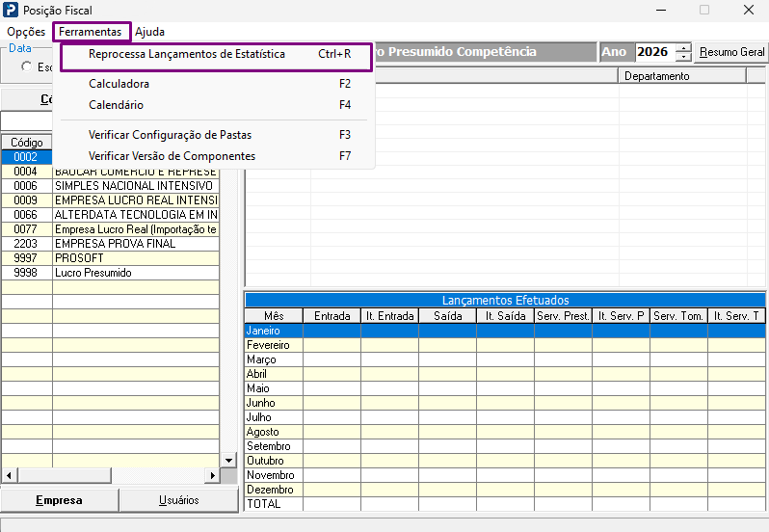Click the horizontal scroll left arrow

(9, 475)
